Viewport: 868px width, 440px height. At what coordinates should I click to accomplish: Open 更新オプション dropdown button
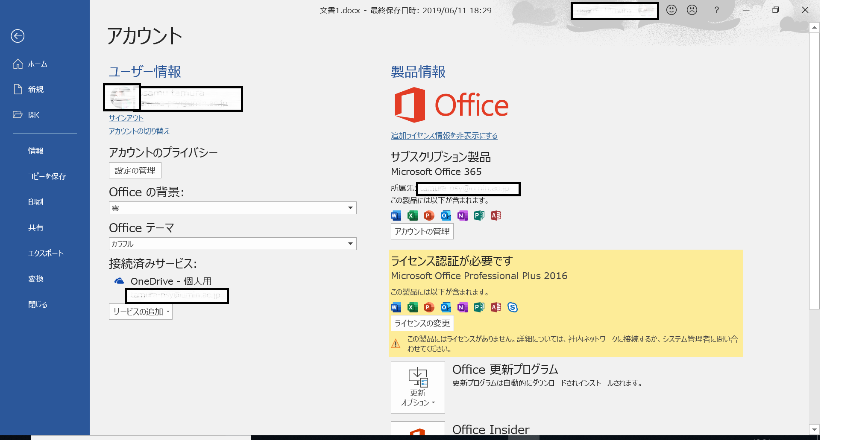[418, 387]
